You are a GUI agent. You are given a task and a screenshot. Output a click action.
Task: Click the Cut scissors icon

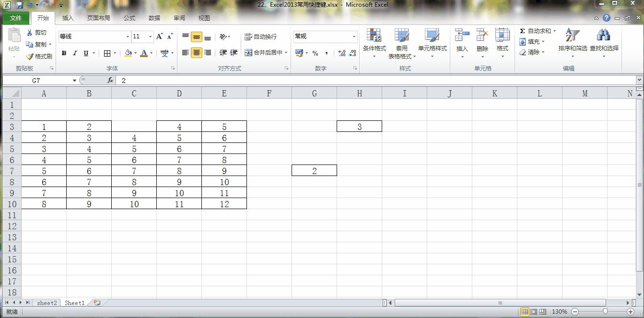[x=30, y=33]
